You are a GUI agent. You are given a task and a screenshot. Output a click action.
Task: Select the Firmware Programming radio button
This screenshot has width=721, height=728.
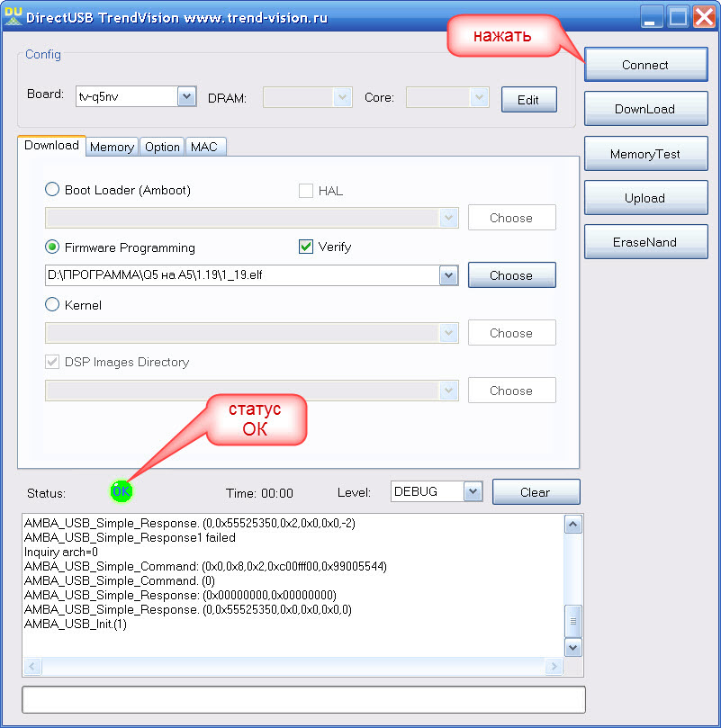[53, 247]
